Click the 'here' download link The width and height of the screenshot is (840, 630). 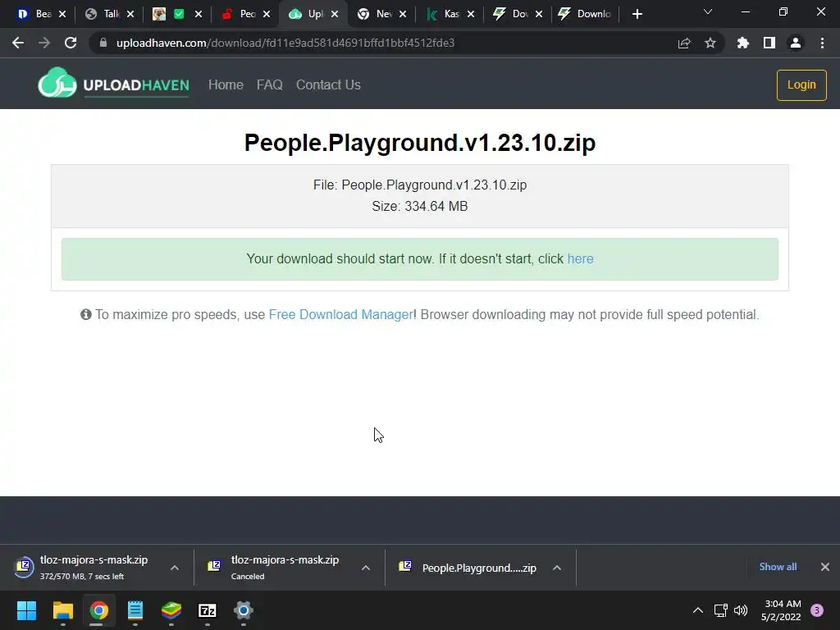[x=580, y=258]
